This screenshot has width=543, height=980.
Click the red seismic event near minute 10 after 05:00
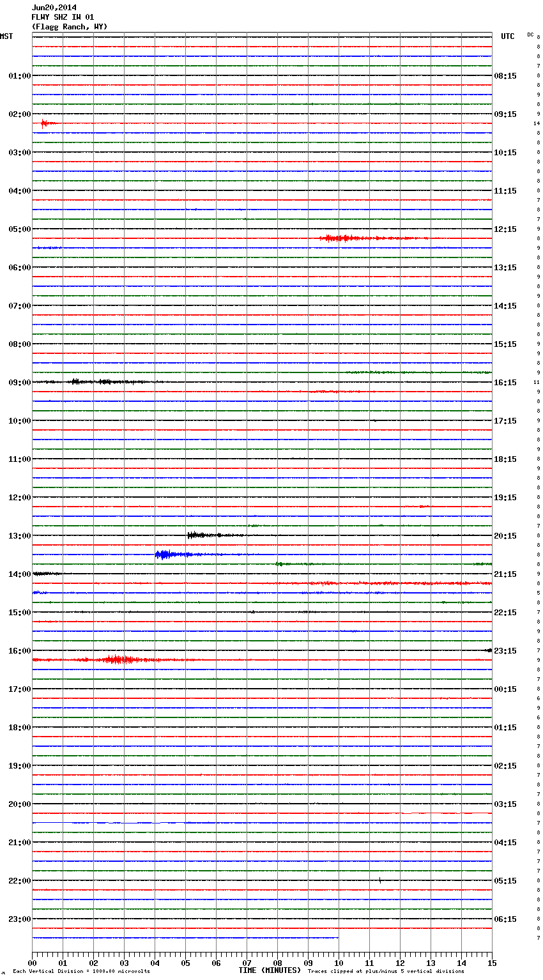[374, 238]
